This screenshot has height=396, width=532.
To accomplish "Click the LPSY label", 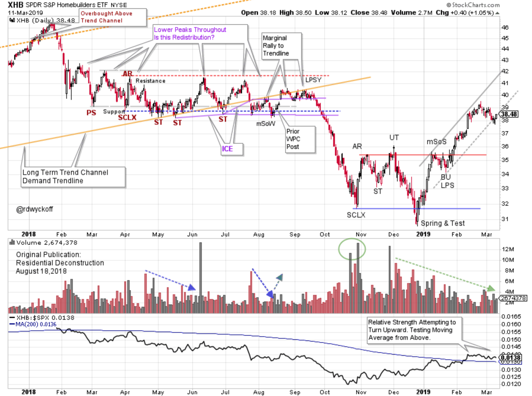I will pyautogui.click(x=313, y=80).
